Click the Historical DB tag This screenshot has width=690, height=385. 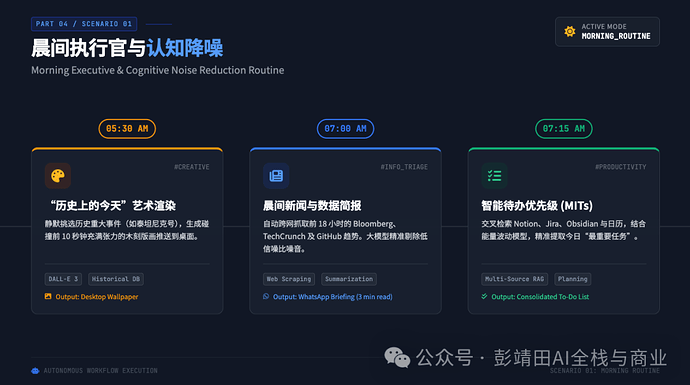click(x=116, y=279)
